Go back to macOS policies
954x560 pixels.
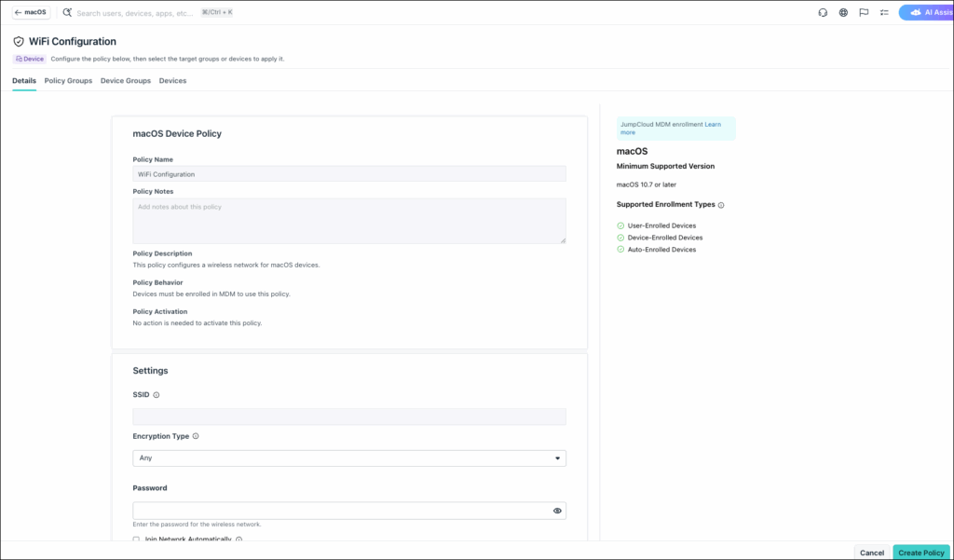pos(31,12)
